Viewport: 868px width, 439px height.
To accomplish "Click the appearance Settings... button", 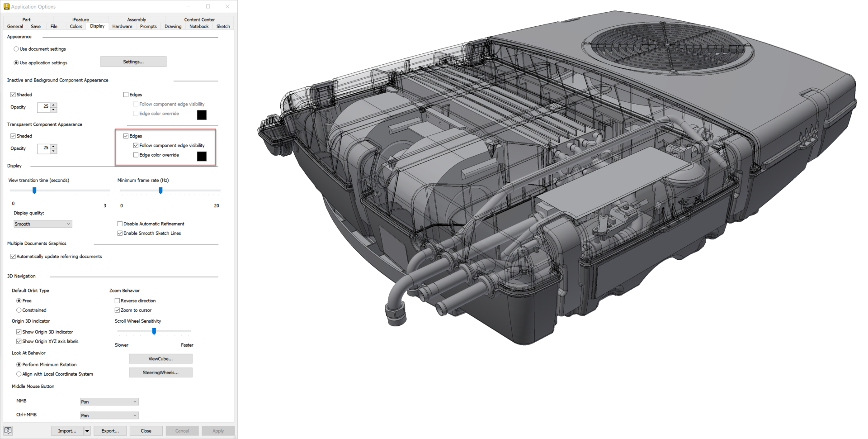I will [133, 62].
